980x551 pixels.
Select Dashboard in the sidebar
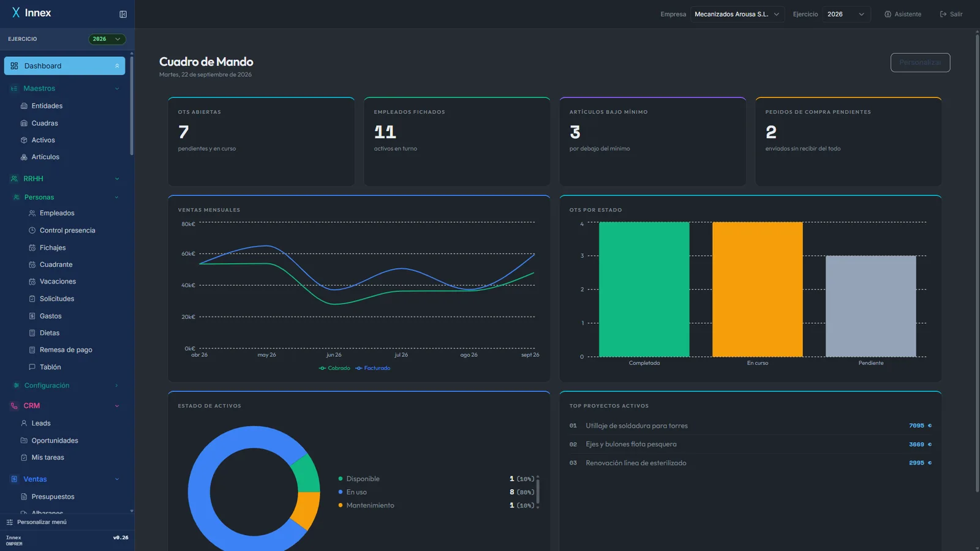[x=64, y=66]
